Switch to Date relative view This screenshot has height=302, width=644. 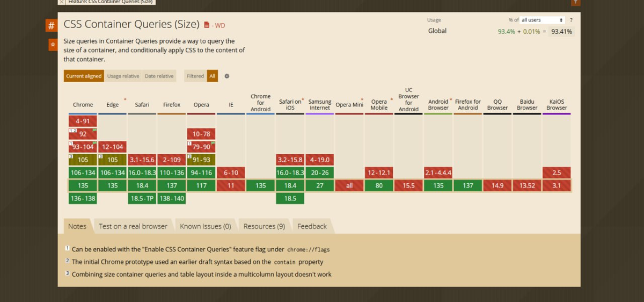coord(159,76)
